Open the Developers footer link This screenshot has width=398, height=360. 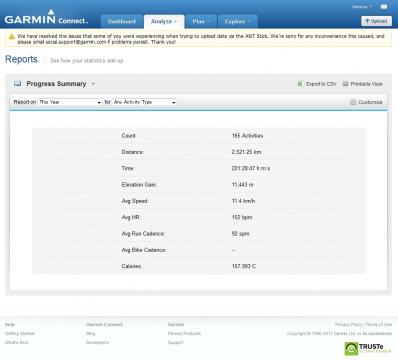97,342
